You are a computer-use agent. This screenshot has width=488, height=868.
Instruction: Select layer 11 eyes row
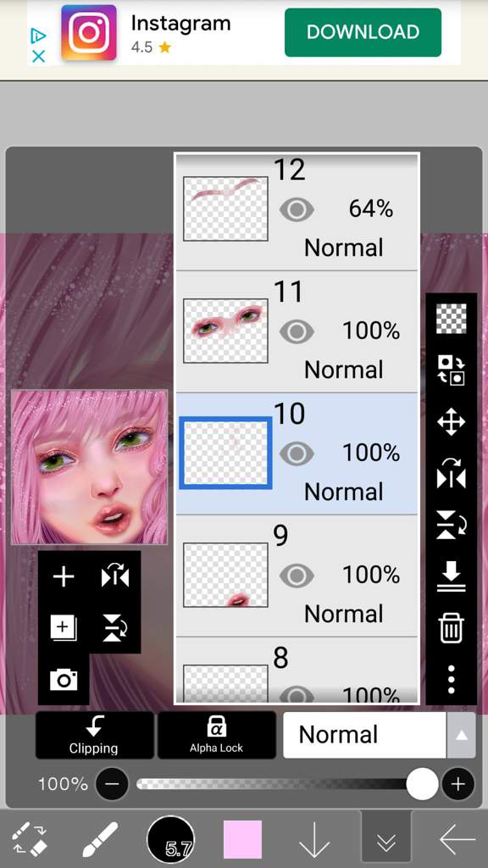[297, 332]
